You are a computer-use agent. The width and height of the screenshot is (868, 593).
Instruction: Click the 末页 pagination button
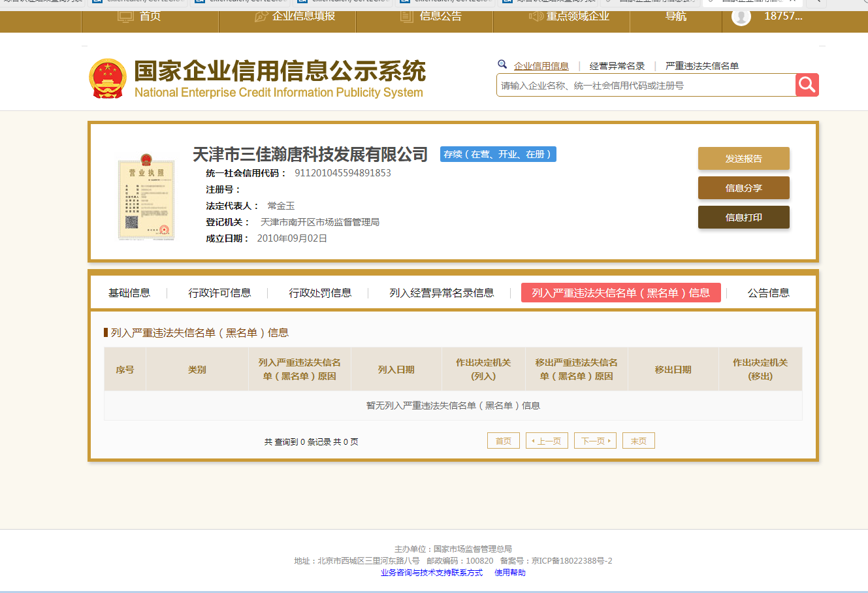[x=639, y=441]
